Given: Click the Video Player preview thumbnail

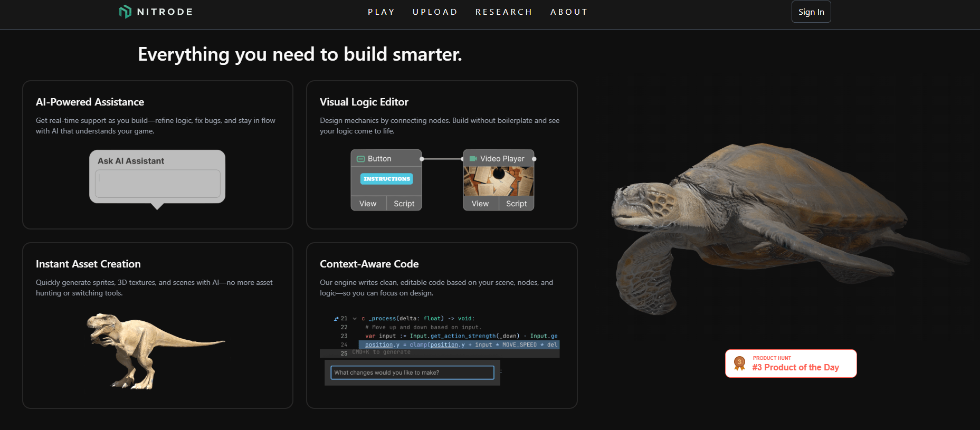Looking at the screenshot, I should tap(498, 181).
